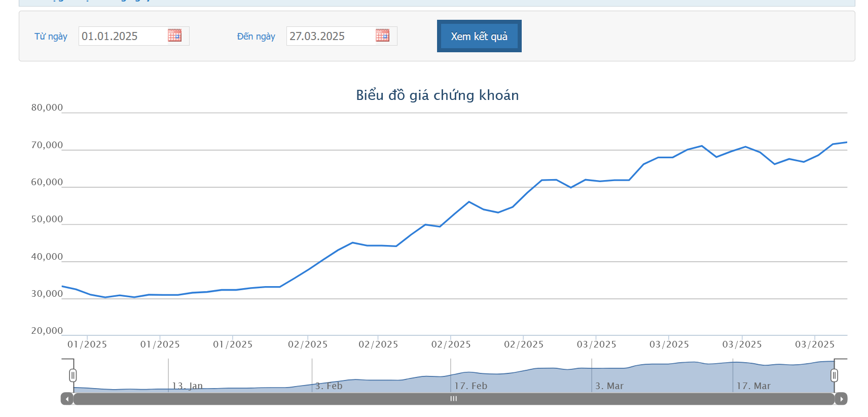The width and height of the screenshot is (868, 417).
Task: Click the 80,000 y-axis label
Action: [47, 108]
